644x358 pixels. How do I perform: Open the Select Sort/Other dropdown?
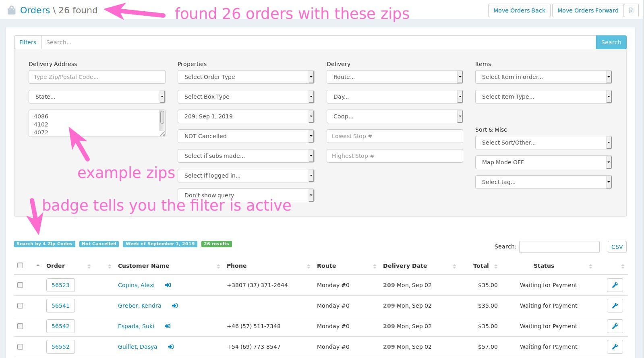click(x=543, y=143)
